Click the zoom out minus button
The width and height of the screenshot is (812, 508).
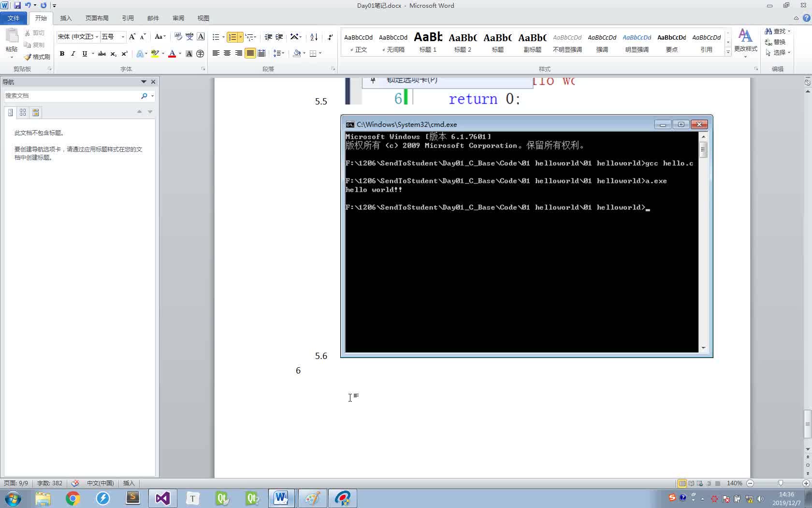point(750,483)
